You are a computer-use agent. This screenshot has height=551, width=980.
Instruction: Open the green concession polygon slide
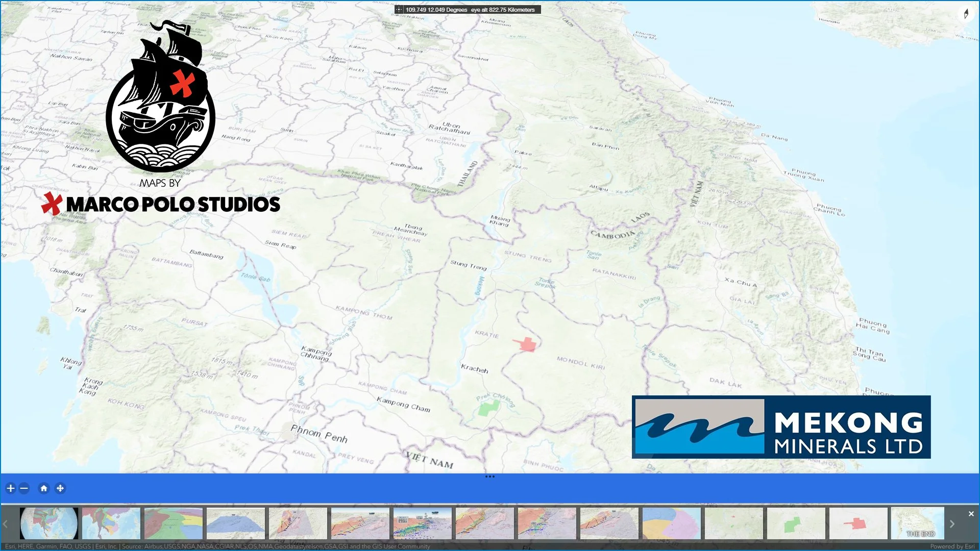coord(796,523)
